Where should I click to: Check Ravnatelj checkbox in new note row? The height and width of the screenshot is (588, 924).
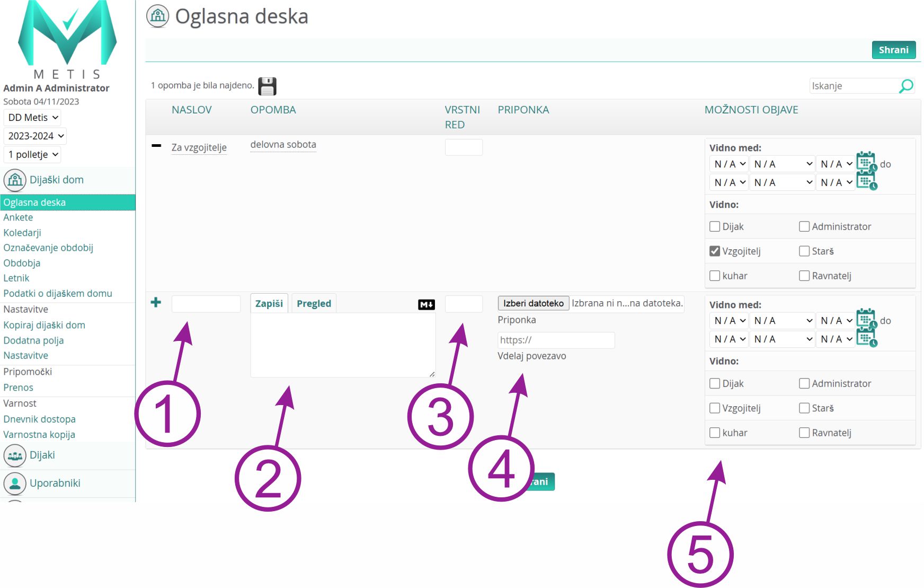(x=804, y=433)
